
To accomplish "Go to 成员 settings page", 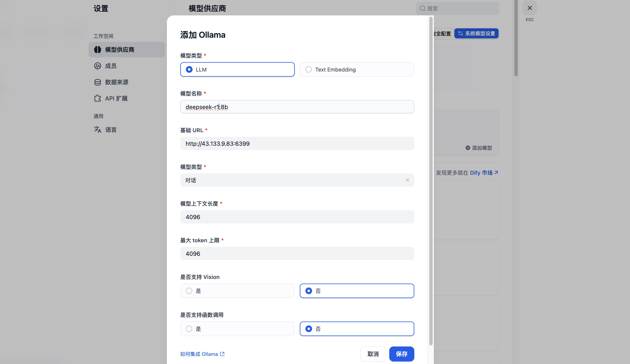I will [111, 66].
